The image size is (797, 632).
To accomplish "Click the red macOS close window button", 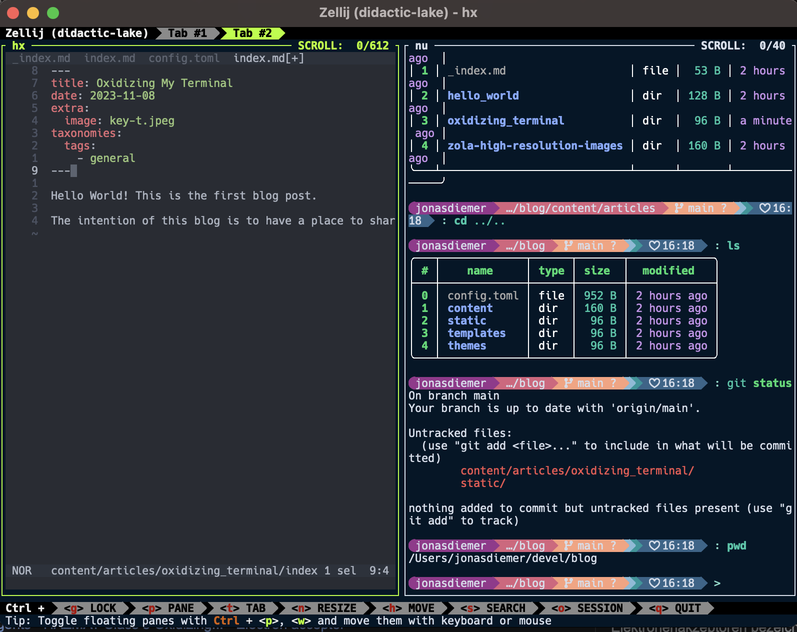I will click(14, 13).
